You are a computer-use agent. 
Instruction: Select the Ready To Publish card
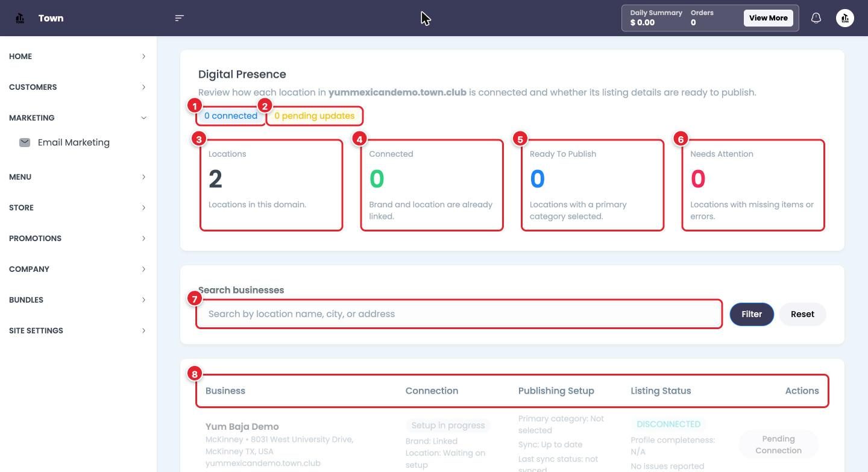pos(593,185)
